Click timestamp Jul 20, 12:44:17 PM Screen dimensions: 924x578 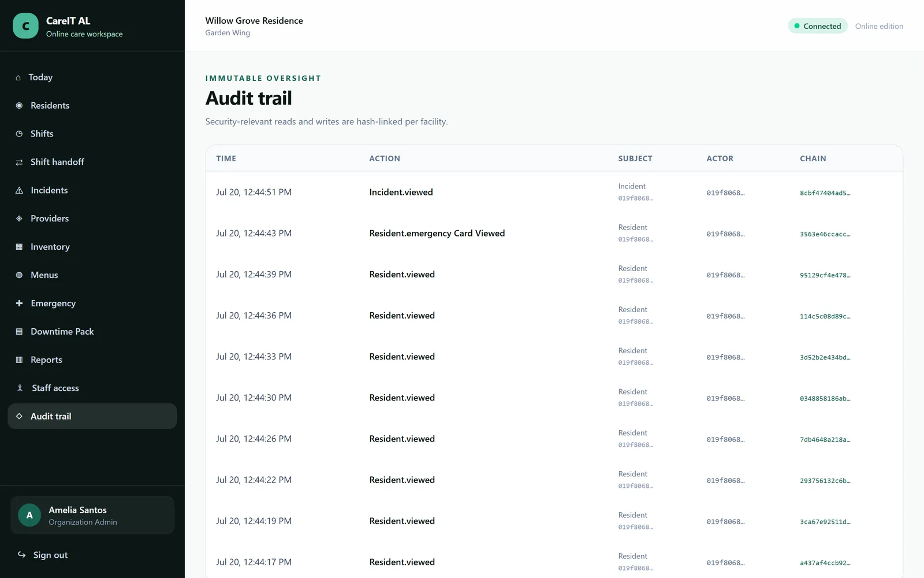click(254, 562)
